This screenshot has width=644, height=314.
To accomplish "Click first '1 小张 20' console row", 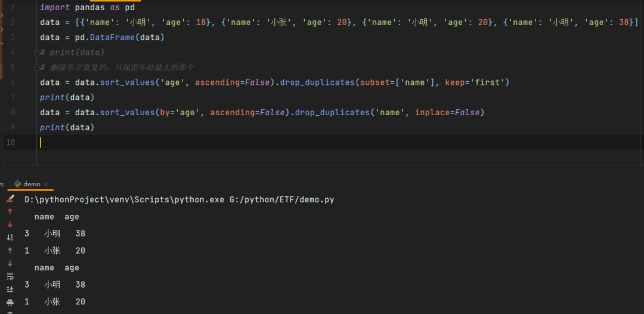I will (x=55, y=251).
